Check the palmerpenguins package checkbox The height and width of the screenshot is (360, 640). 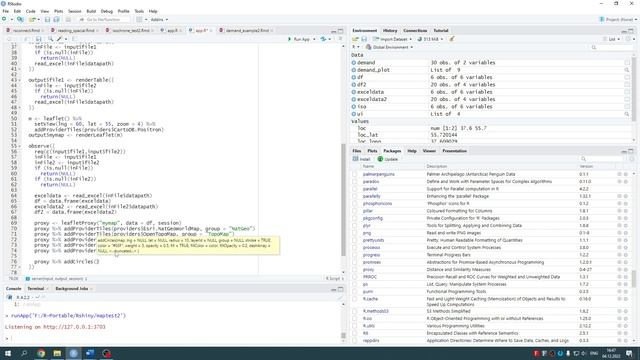coord(355,174)
